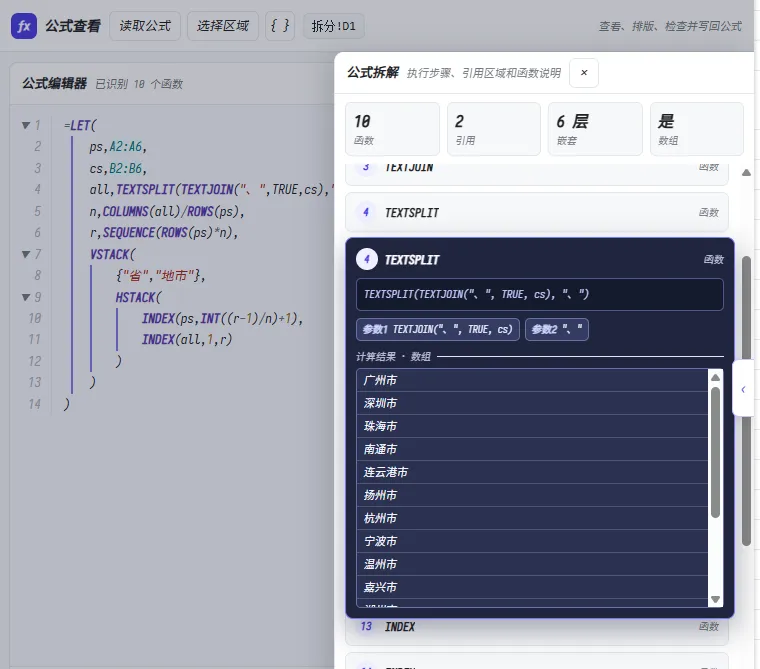
Task: Select 深圳市 in the result list
Action: (x=532, y=403)
